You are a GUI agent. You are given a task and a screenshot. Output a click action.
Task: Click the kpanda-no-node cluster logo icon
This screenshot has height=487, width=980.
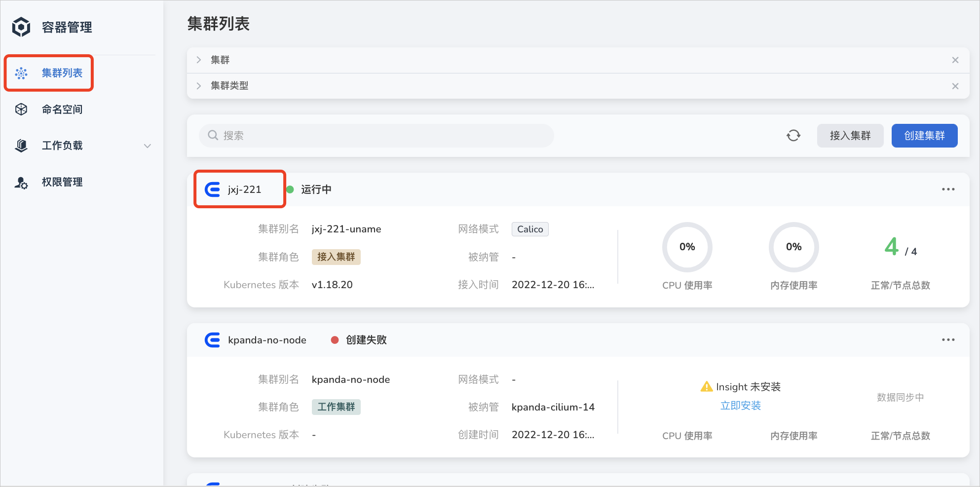point(213,340)
